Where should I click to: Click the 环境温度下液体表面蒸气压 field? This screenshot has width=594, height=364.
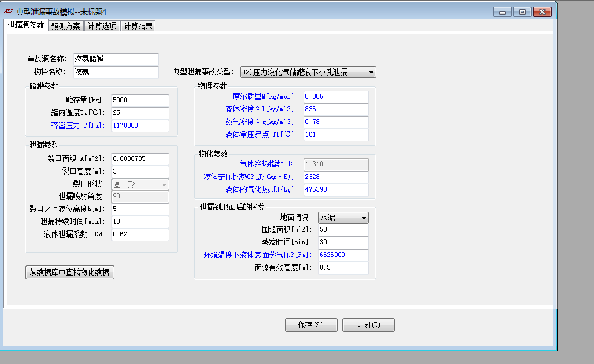coord(343,255)
